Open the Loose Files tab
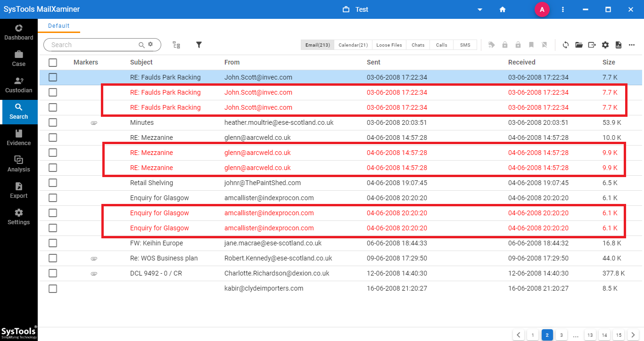The height and width of the screenshot is (341, 644). point(389,45)
